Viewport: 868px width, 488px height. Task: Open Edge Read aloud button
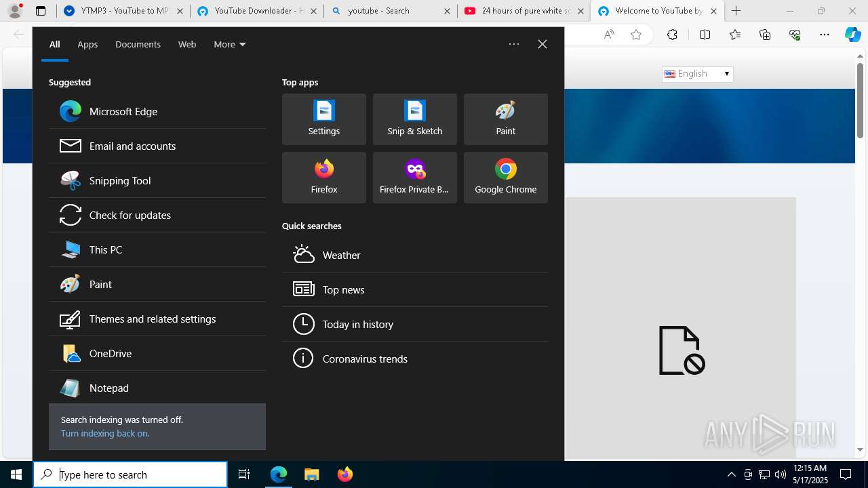[609, 35]
